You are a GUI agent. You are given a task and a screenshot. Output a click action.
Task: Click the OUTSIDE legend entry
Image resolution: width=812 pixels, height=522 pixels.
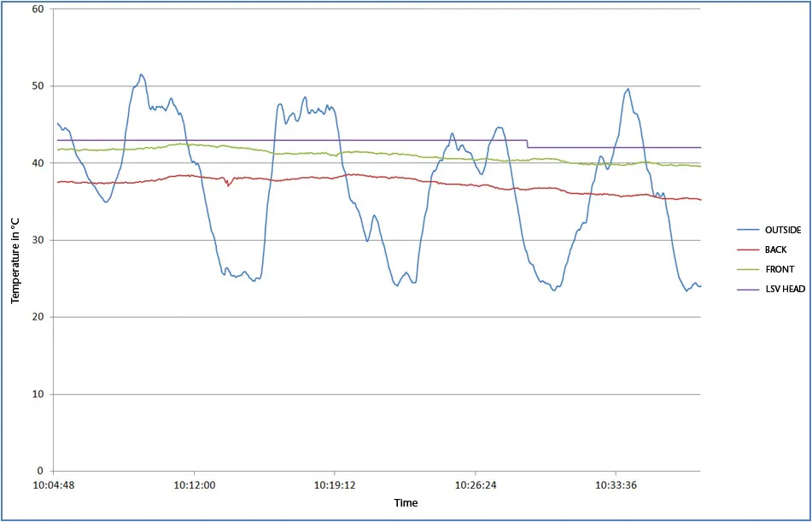(x=769, y=230)
